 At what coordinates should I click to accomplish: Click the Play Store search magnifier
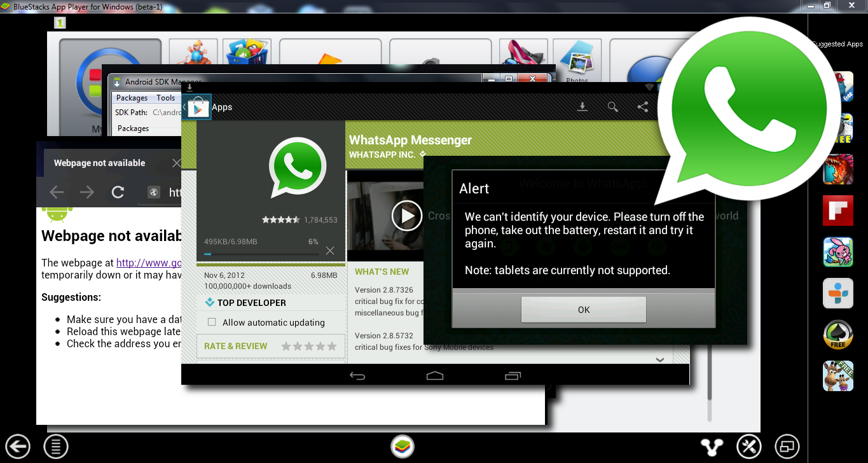tap(613, 107)
